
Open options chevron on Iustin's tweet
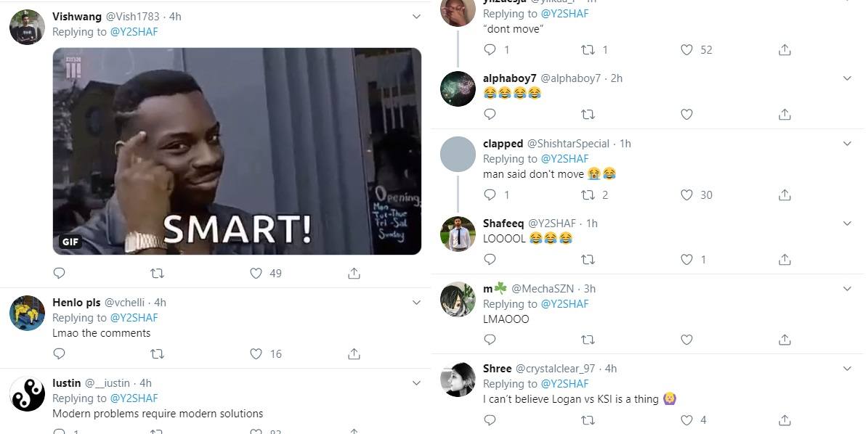coord(416,382)
